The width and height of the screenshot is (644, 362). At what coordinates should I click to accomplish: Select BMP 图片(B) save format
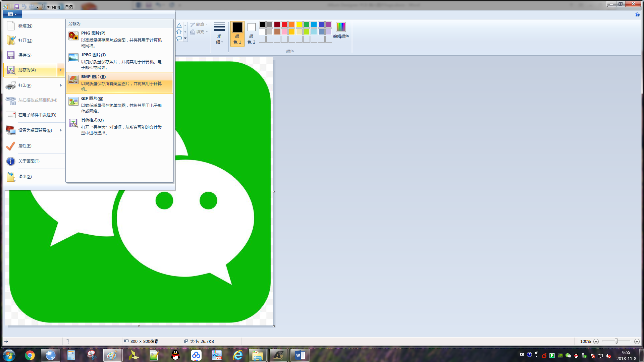(119, 83)
